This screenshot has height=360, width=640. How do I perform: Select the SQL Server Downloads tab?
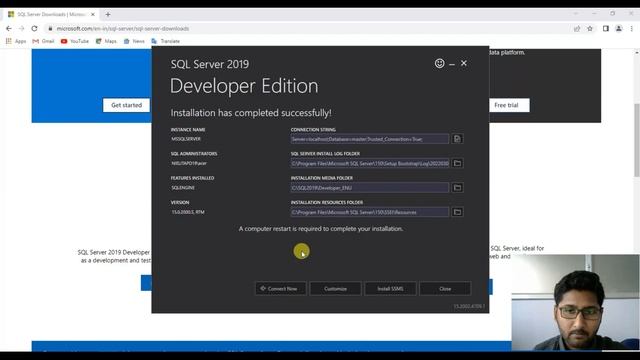pyautogui.click(x=51, y=14)
